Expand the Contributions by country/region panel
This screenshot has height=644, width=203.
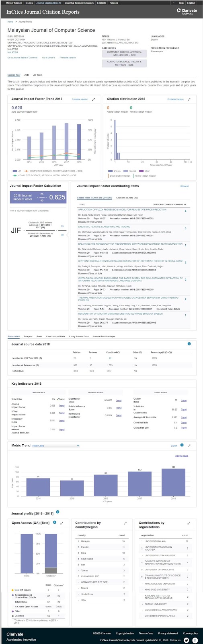coord(125,523)
